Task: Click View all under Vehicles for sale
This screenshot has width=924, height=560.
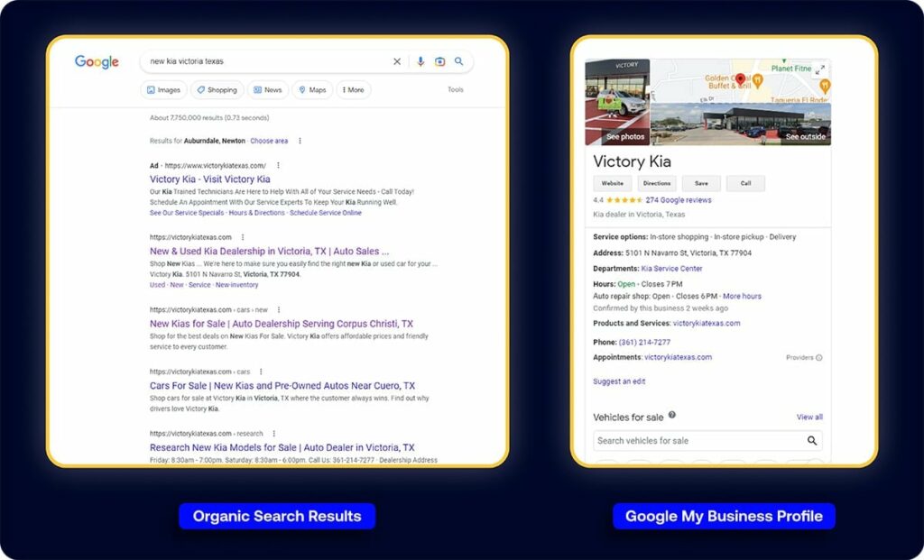Action: pos(810,415)
